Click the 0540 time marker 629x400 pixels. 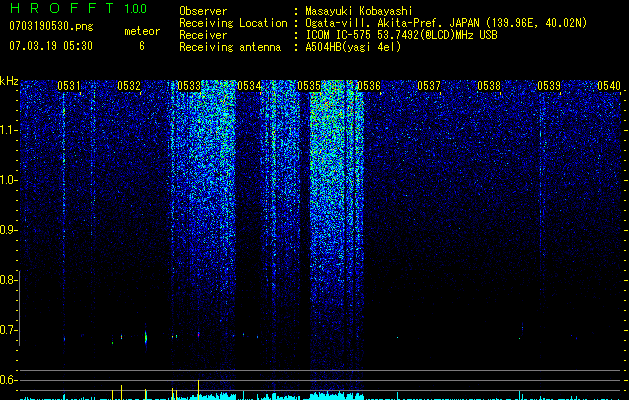pos(609,86)
